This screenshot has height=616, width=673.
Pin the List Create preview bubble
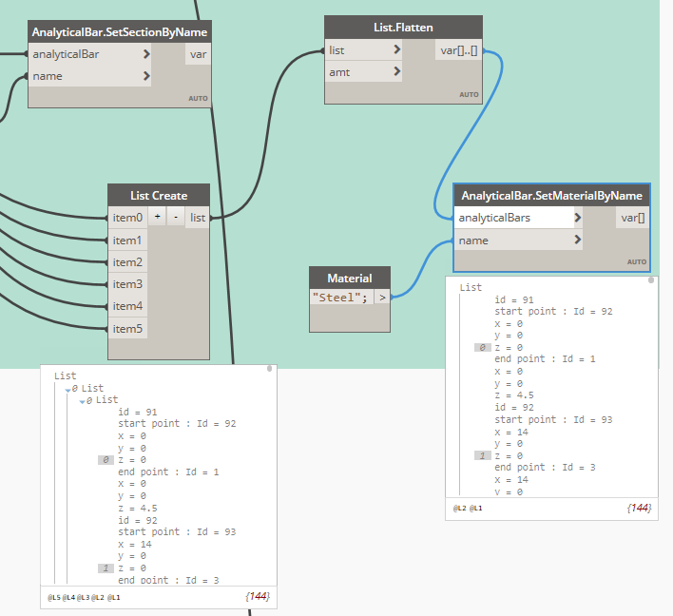270,368
